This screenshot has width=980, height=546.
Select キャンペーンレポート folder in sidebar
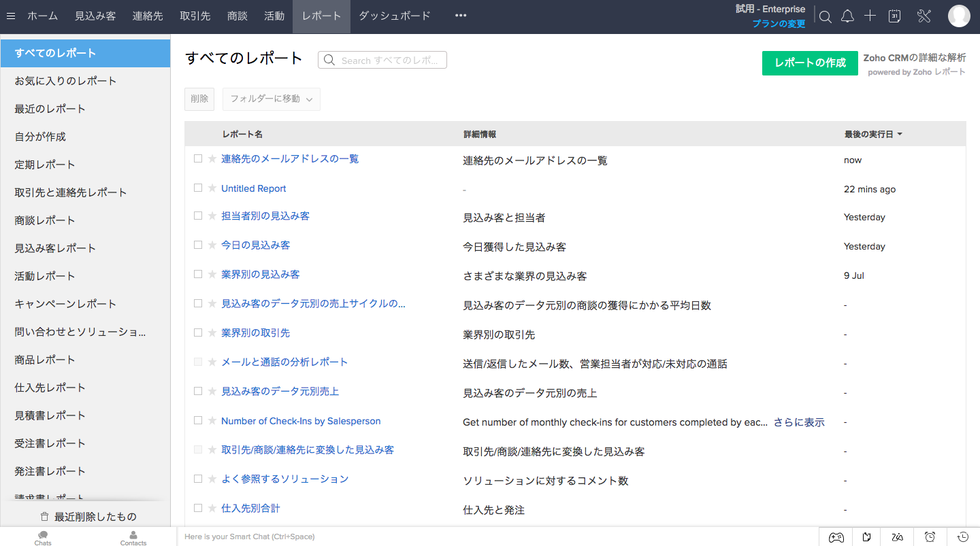click(x=85, y=304)
